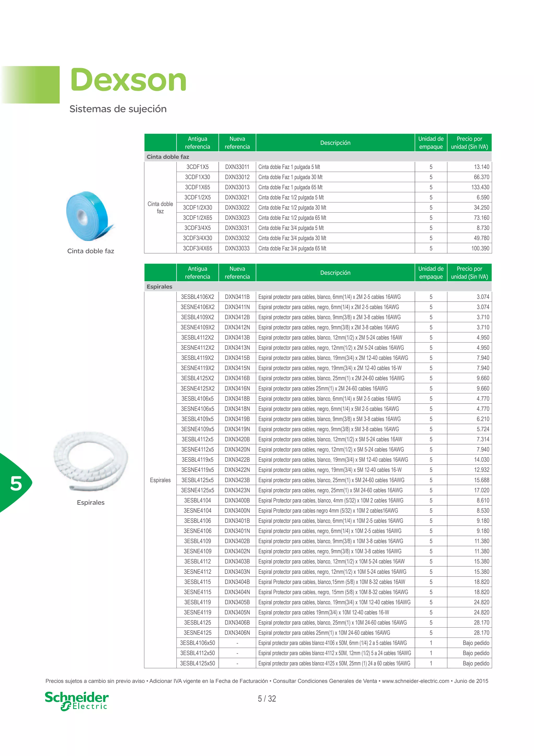The image size is (534, 756).
Task: Click the price 133.430 cell
Action: click(x=470, y=187)
